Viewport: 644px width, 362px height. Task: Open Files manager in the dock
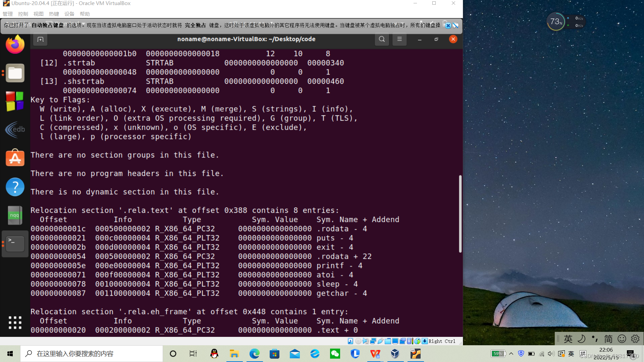[x=15, y=73]
